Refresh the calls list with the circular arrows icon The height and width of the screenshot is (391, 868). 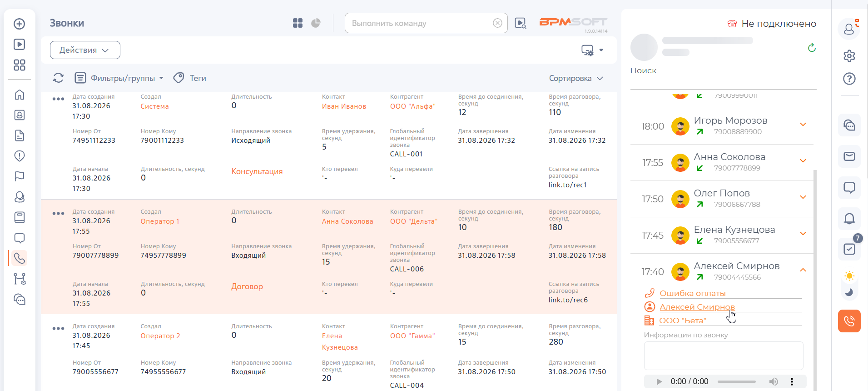tap(58, 78)
